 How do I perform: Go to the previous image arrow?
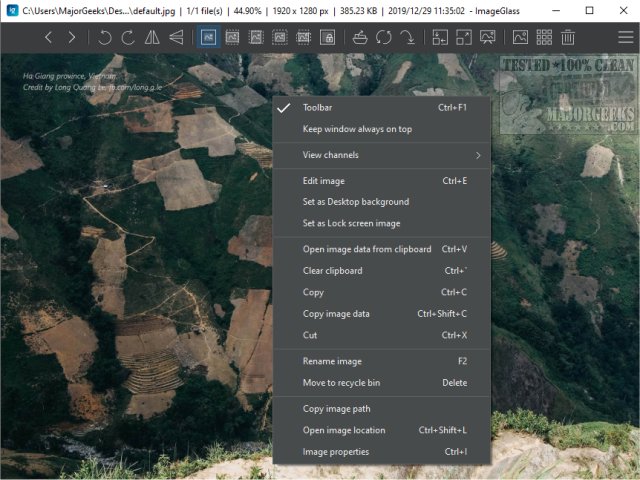tap(49, 38)
